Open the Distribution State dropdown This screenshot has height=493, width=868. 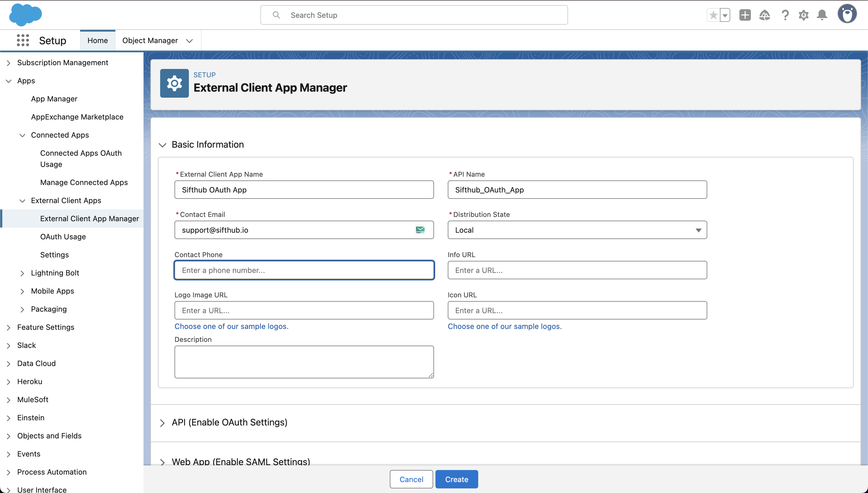coord(577,230)
